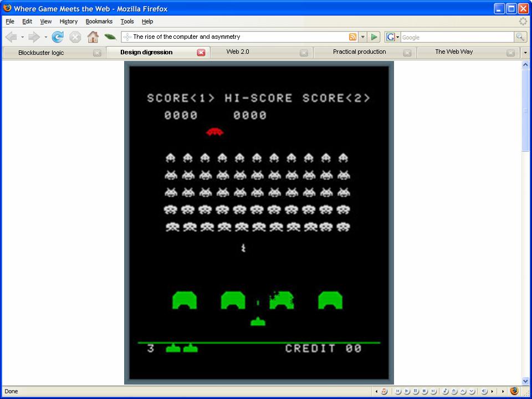The image size is (532, 399).
Task: Click the single music note status button
Action: coord(445,391)
